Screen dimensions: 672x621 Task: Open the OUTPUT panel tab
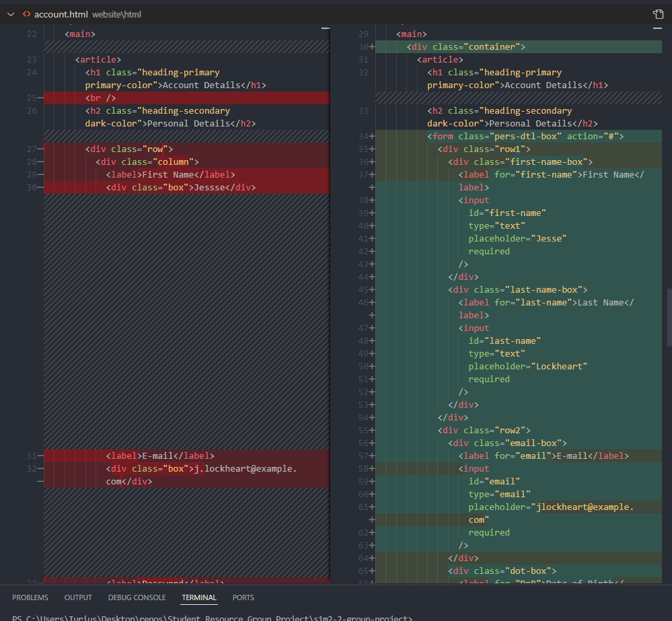pos(78,597)
